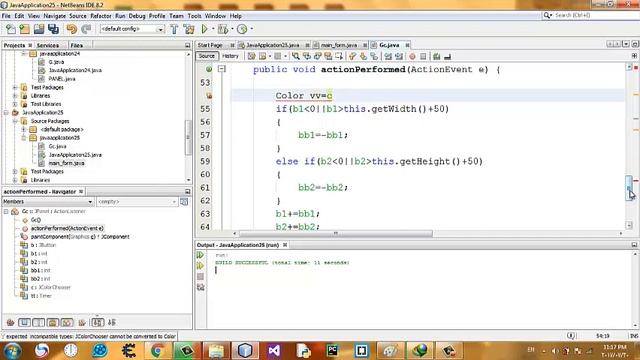
Task: Toggle Show Static Members filter in Navigator
Action: (39, 322)
